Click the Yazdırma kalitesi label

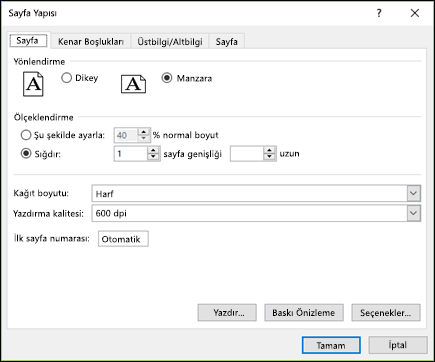(x=48, y=213)
